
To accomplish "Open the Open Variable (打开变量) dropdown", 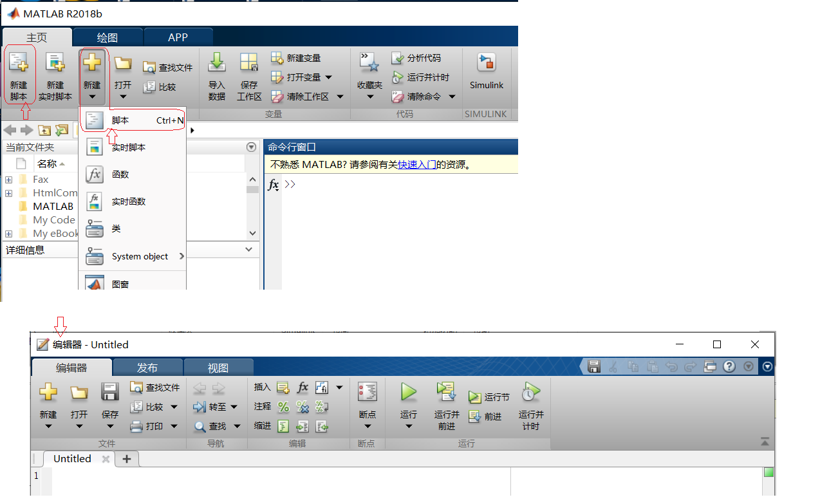I will pos(329,77).
